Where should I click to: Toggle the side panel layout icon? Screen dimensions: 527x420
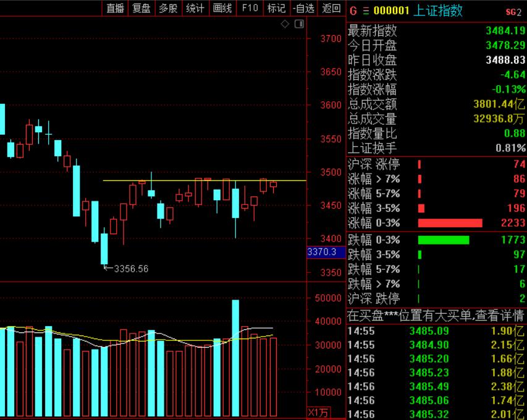pos(299,24)
